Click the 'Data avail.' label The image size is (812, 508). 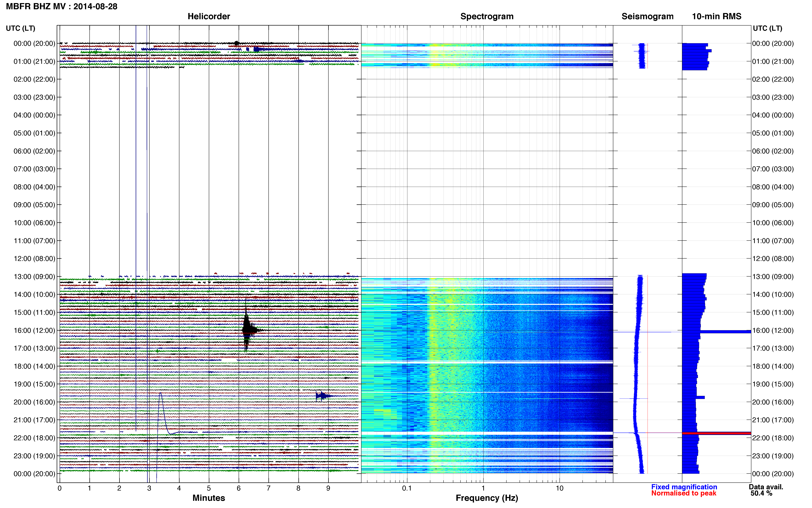pos(766,487)
